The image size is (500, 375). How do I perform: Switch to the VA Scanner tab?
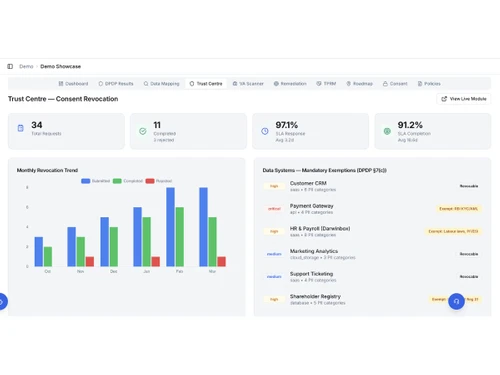[x=248, y=84]
